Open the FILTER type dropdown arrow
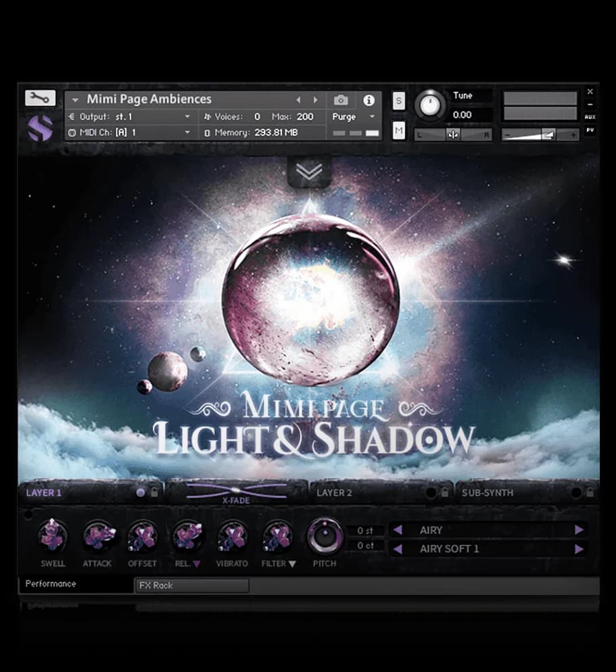The image size is (616, 672). tap(291, 564)
